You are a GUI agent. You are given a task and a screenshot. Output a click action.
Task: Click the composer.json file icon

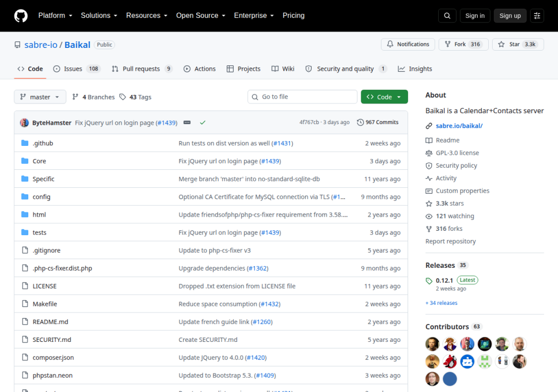tap(25, 357)
